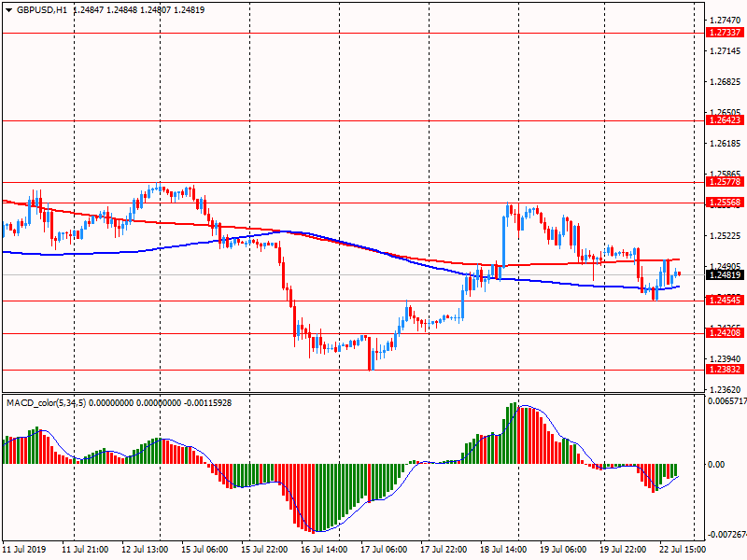Select the 17 Jul 06:00 time axis label

tap(384, 550)
